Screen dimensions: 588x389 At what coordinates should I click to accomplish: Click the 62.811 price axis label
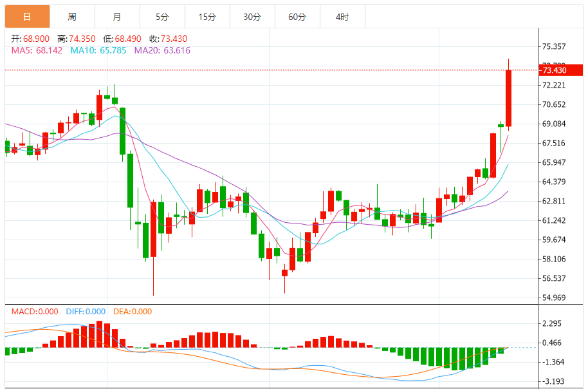(x=554, y=201)
